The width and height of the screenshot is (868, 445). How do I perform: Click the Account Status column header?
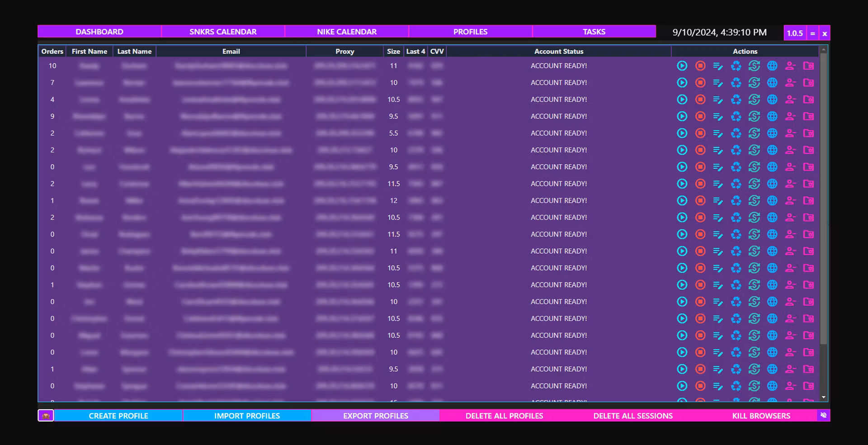point(558,52)
